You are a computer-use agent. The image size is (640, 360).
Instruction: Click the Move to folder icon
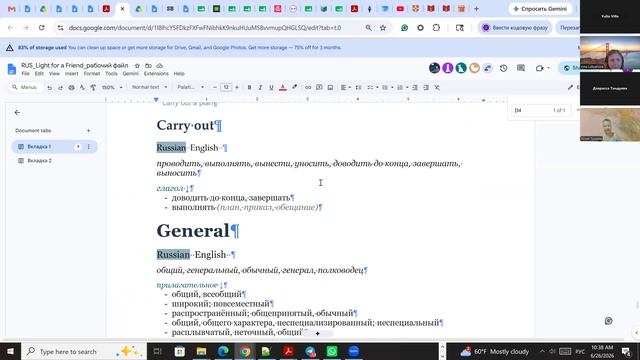pos(148,65)
